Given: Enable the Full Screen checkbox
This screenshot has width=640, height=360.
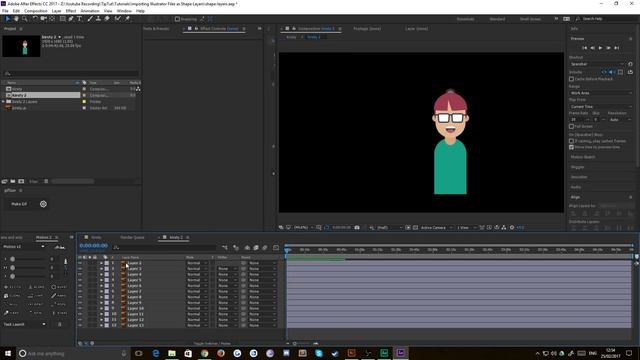Looking at the screenshot, I should (571, 127).
